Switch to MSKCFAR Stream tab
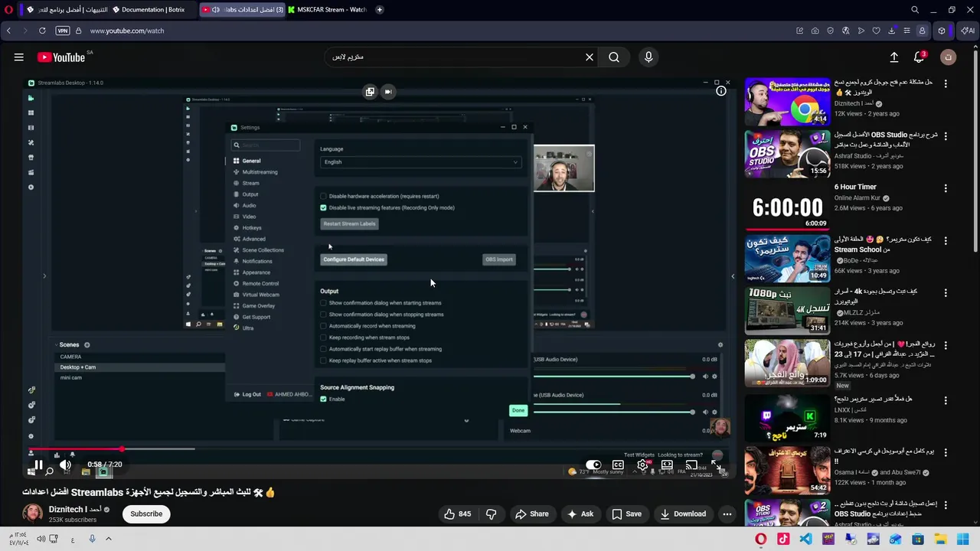Viewport: 980px width, 551px height. pyautogui.click(x=327, y=10)
